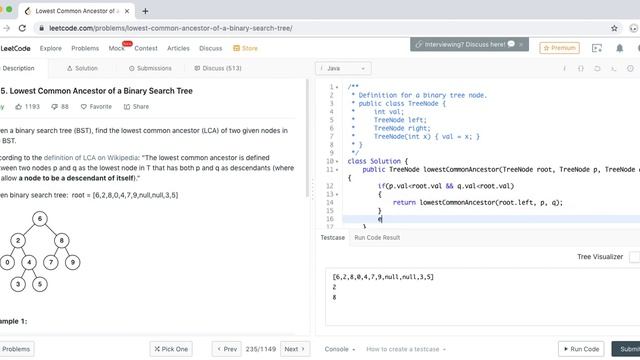Open the Articles navigation item
640x360 pixels.
[x=178, y=48]
